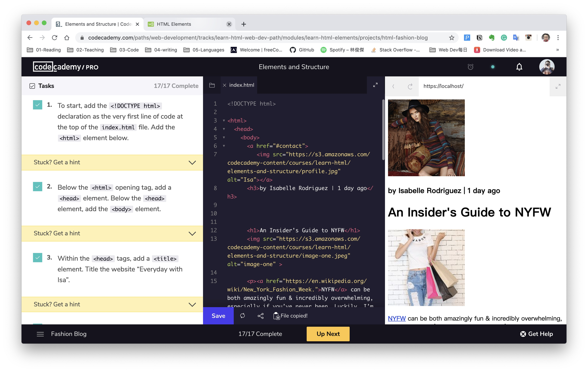588x372 pixels.
Task: Collapse the html tag fold arrow
Action: pyautogui.click(x=224, y=121)
